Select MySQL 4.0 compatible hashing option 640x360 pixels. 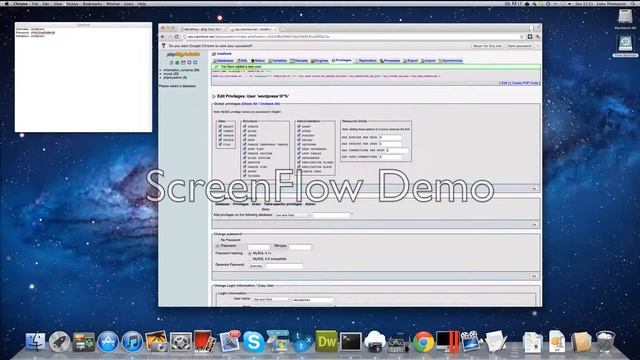(250, 259)
